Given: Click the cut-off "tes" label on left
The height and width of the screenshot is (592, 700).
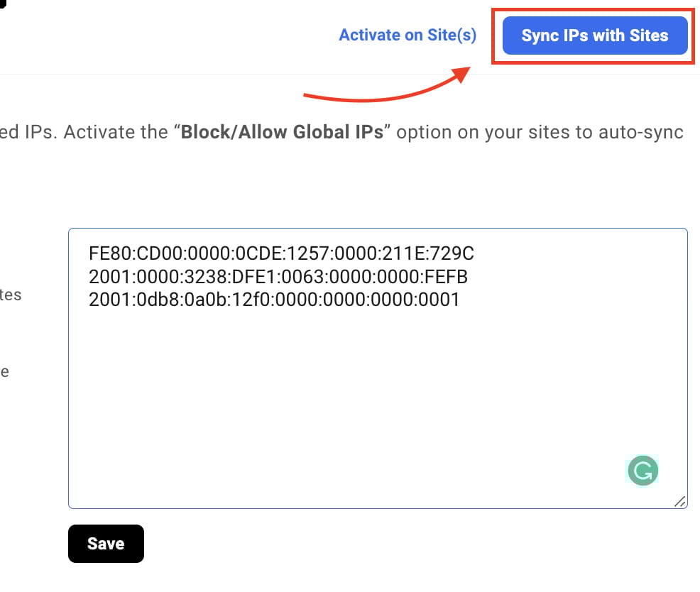Looking at the screenshot, I should click(11, 295).
